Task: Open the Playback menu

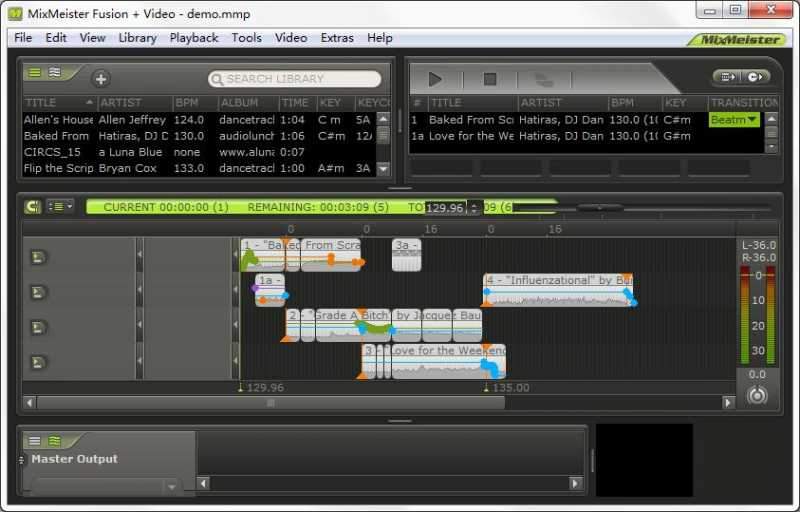Action: click(x=193, y=38)
